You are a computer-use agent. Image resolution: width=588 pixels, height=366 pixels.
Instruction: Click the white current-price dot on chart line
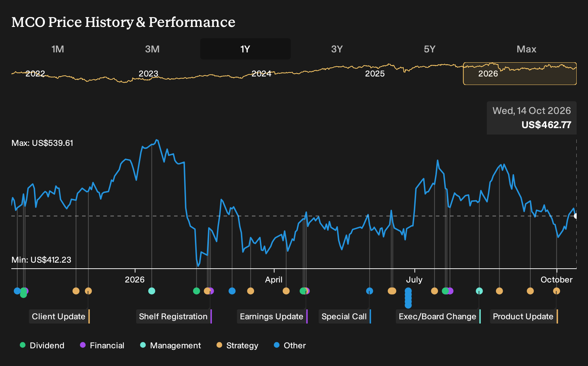pos(576,216)
